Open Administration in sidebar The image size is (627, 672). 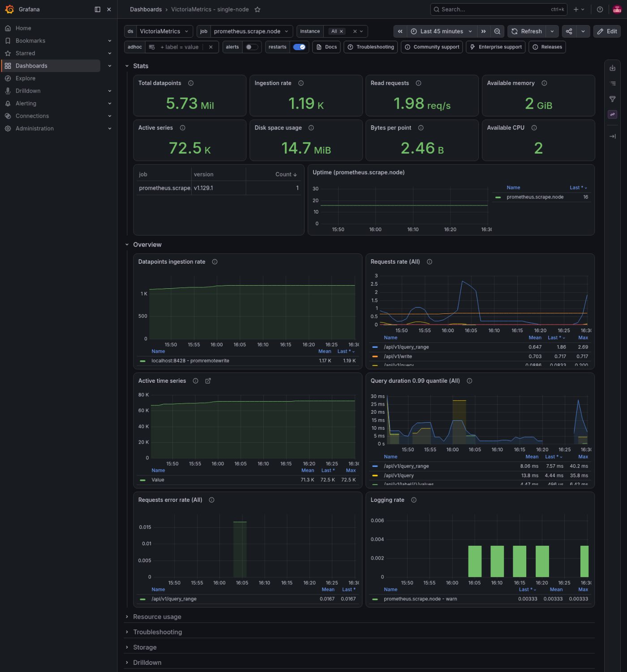point(34,128)
